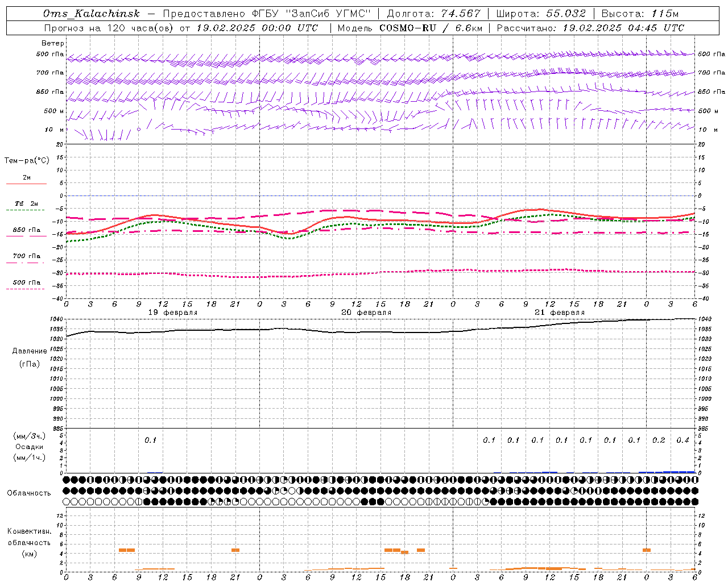Select the 0.4 precipitation value
The height and width of the screenshot is (582, 728).
pyautogui.click(x=682, y=440)
